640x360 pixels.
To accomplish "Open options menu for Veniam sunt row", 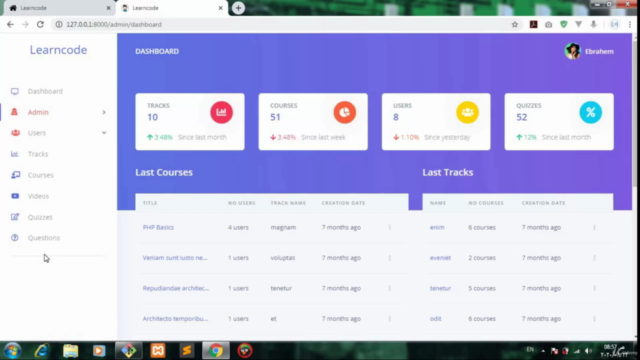I will 390,258.
